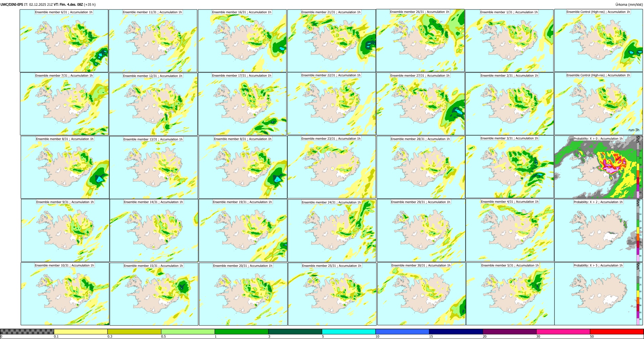Select the Probability X > 2 map
The image size is (644, 339).
(x=599, y=230)
